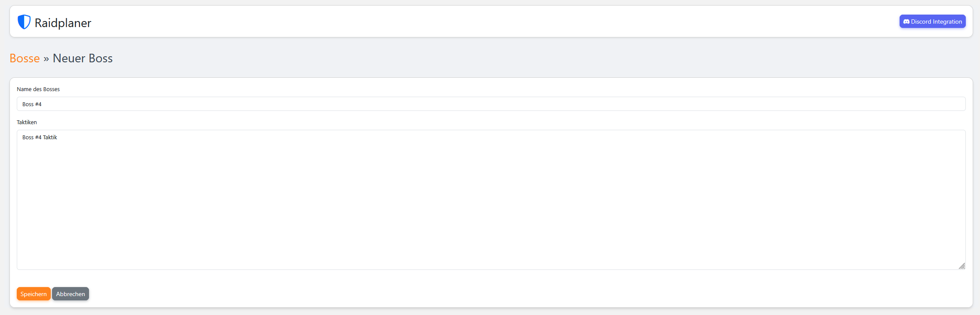Select the text Boss #4 in name field
980x315 pixels.
coord(32,104)
